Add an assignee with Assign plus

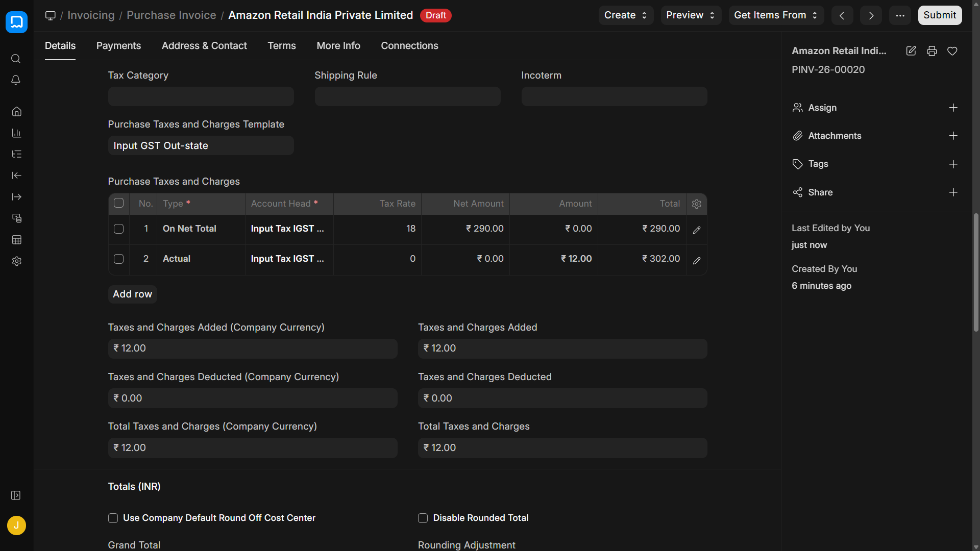coord(953,108)
